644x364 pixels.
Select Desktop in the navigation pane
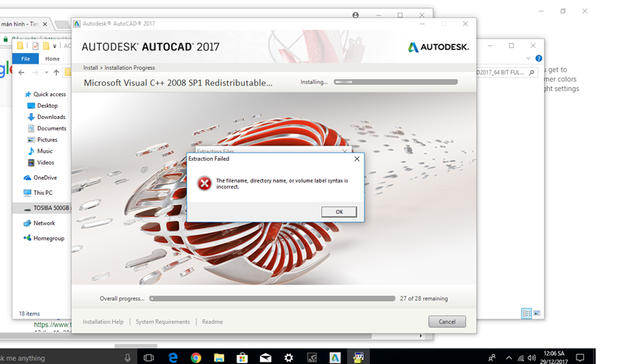tap(47, 105)
